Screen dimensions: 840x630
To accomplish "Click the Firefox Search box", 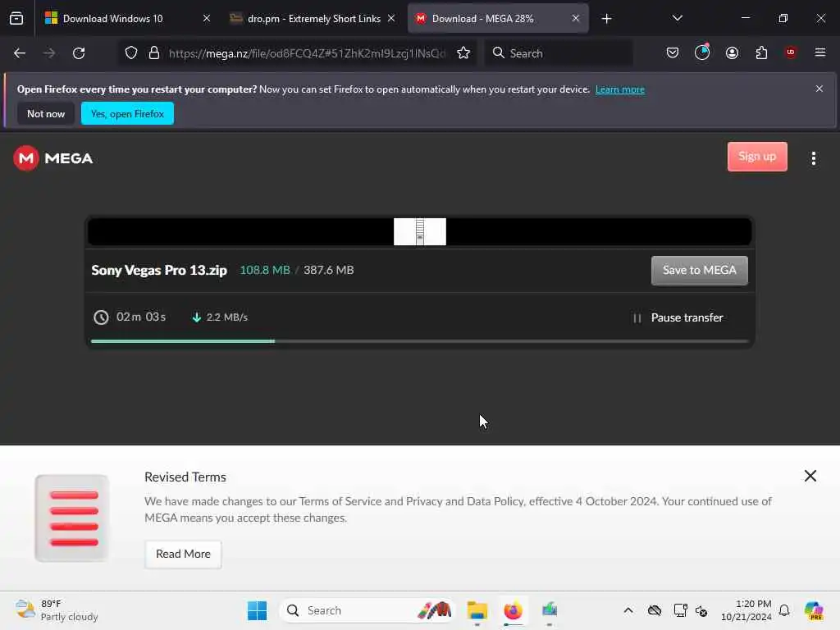I will 559,53.
